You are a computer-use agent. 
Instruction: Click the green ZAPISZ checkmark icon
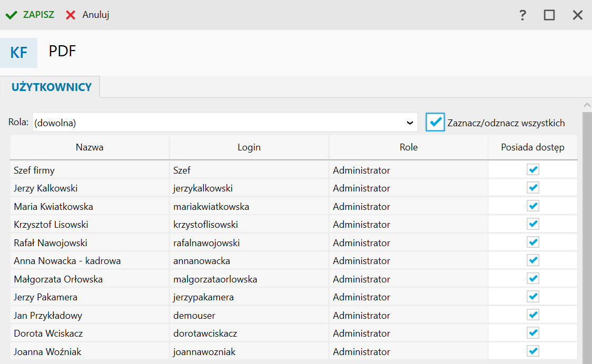(x=11, y=15)
